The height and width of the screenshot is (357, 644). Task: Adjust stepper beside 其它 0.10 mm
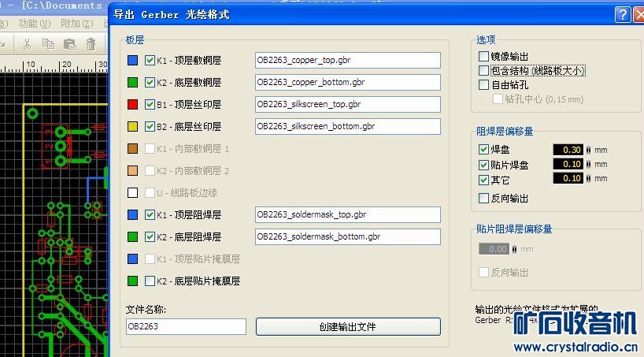click(588, 178)
